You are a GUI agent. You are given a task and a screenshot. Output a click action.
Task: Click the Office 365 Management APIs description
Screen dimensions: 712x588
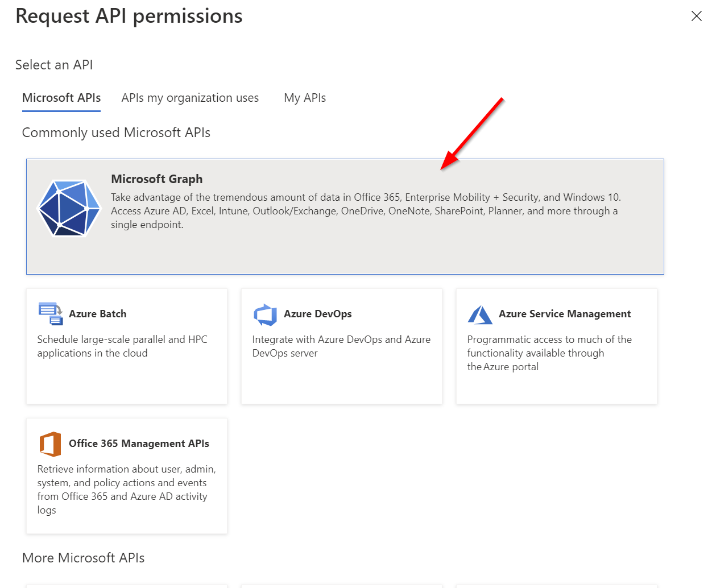point(127,490)
